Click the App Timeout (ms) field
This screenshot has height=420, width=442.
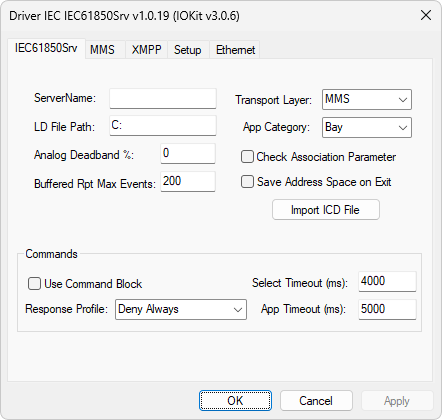point(387,309)
